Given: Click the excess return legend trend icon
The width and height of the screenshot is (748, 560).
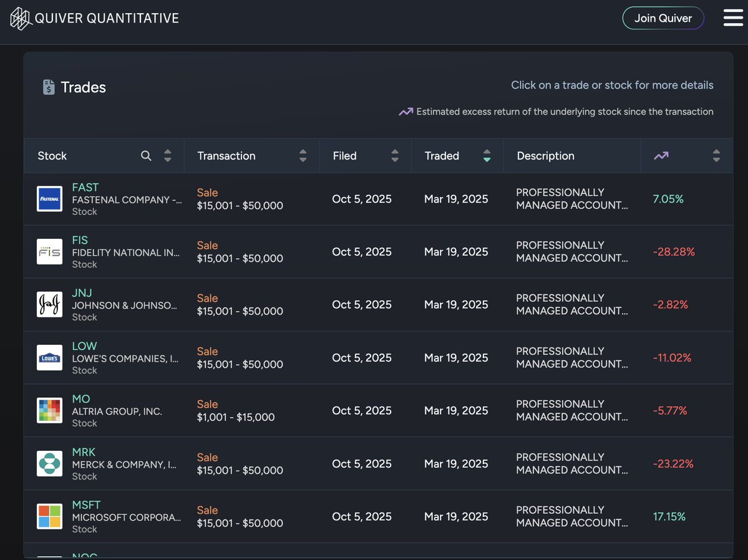Looking at the screenshot, I should 406,112.
